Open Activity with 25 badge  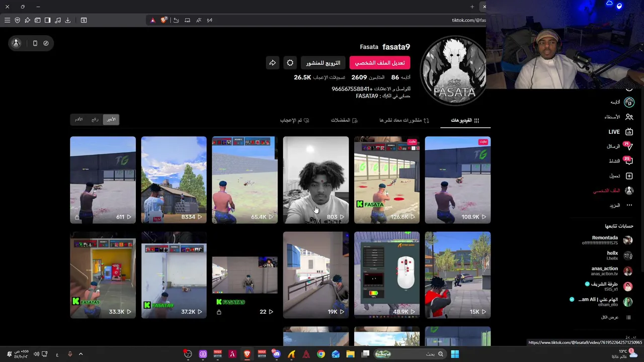tap(621, 161)
